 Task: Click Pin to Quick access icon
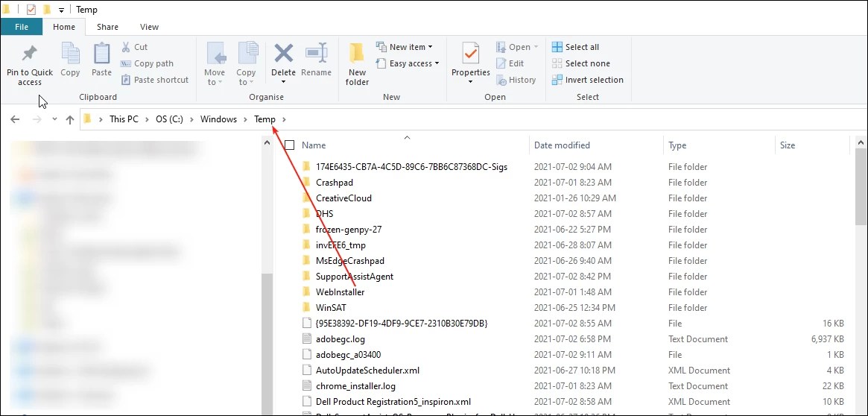tap(29, 54)
